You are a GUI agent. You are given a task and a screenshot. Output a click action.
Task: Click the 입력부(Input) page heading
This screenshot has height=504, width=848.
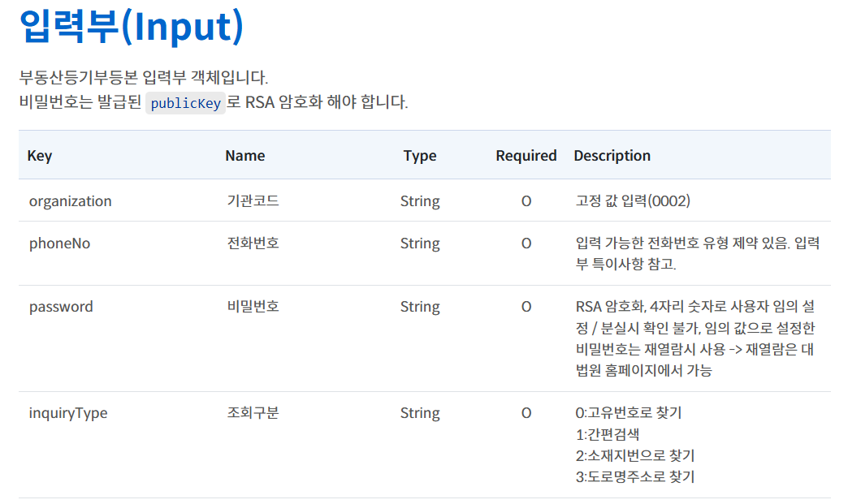(132, 27)
